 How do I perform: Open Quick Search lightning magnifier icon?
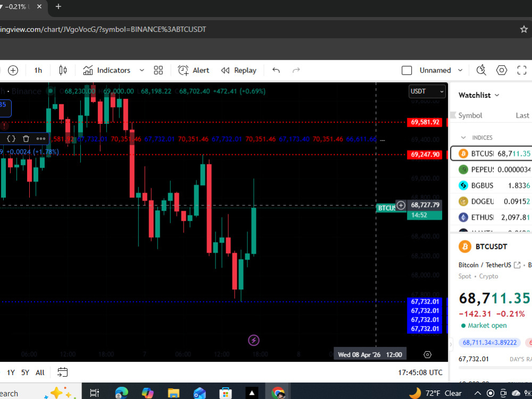click(481, 70)
